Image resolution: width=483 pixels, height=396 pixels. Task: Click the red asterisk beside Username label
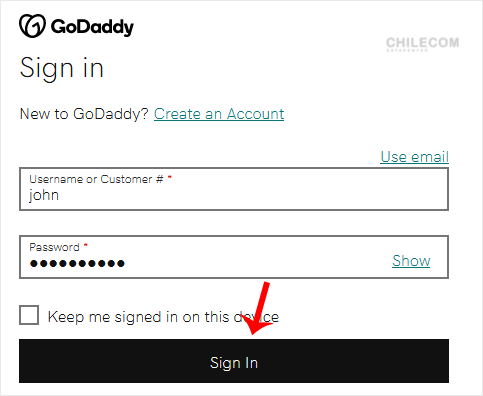pyautogui.click(x=169, y=177)
